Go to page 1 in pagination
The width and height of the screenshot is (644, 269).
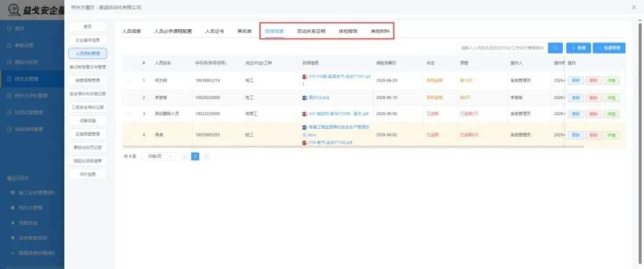pos(196,156)
